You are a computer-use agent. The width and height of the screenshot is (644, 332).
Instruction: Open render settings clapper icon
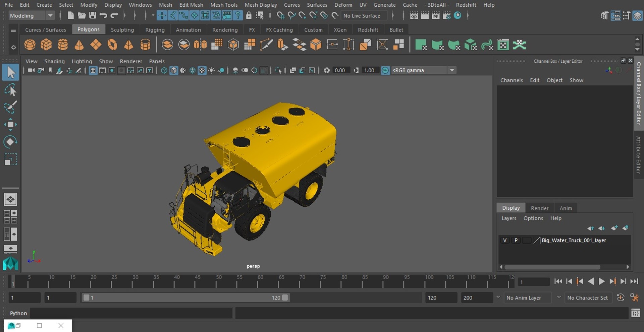tap(447, 15)
